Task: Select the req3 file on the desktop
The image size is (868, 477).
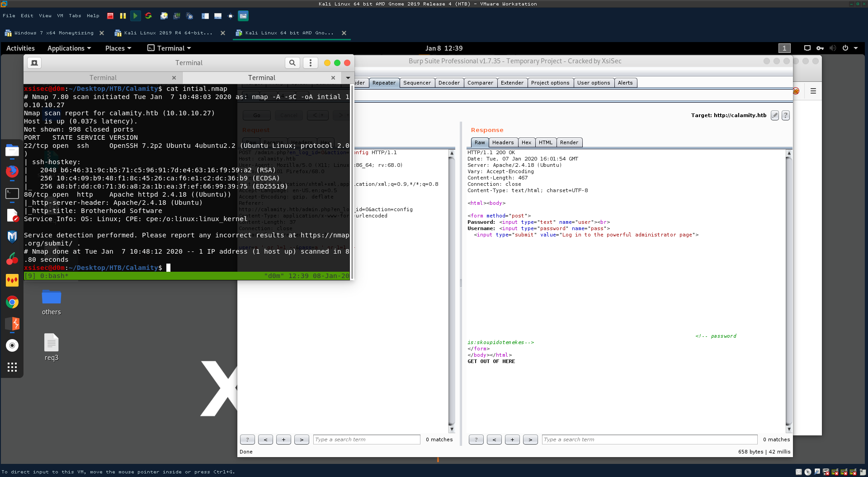Action: (52, 347)
